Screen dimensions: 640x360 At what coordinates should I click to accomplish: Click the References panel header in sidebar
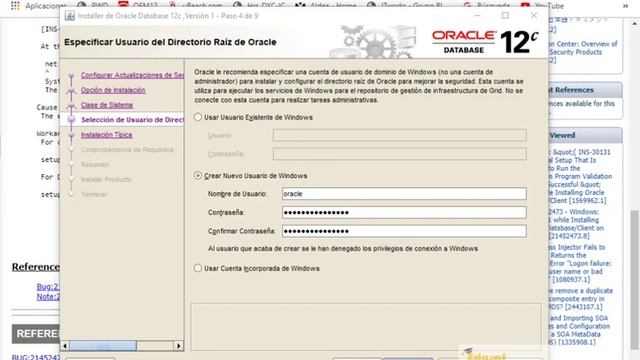tap(585, 90)
